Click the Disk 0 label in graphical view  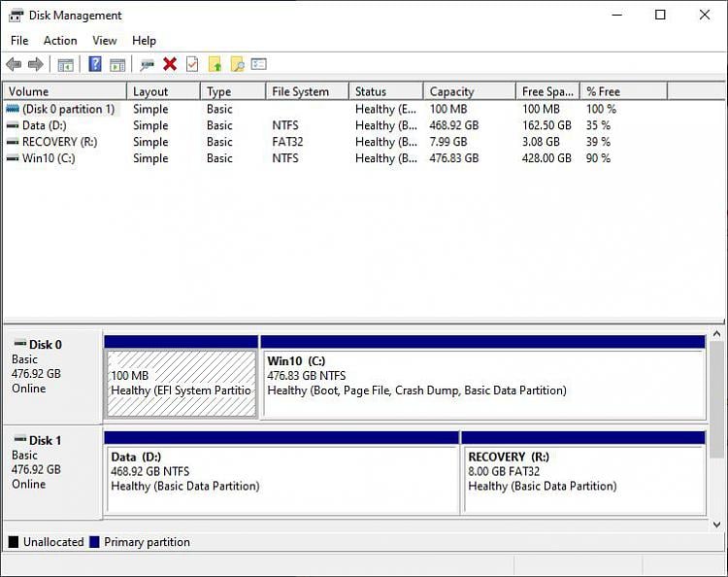coord(45,345)
